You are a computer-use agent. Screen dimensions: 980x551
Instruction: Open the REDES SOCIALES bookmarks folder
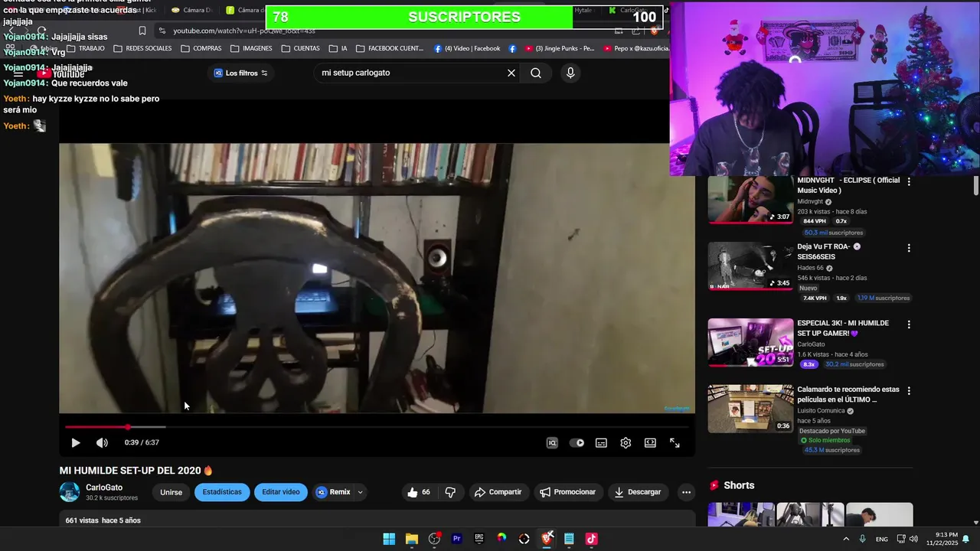click(142, 48)
